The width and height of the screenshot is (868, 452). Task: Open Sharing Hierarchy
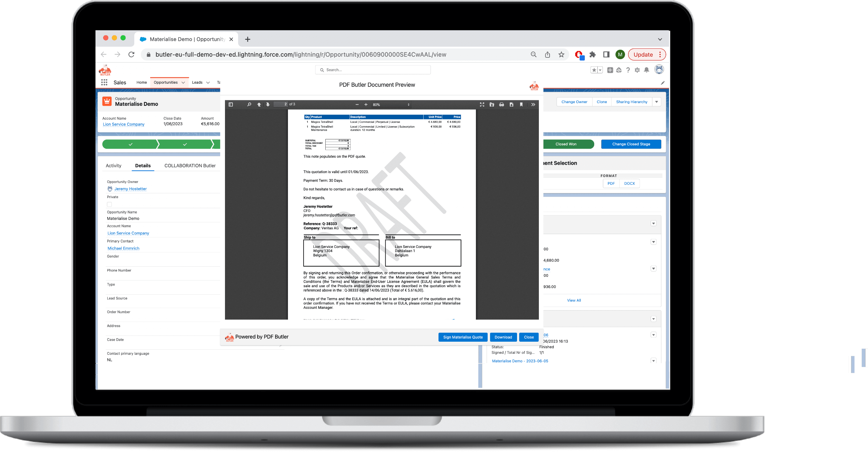tap(632, 102)
